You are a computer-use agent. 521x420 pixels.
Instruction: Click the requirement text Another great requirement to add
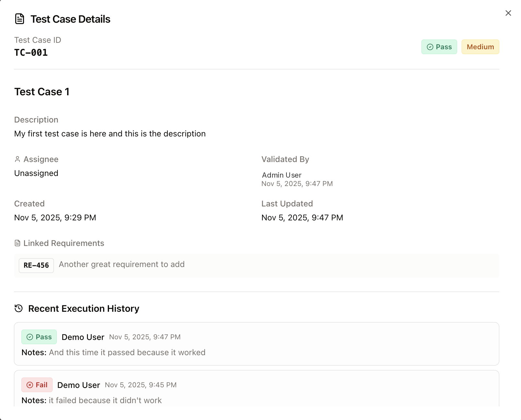point(121,264)
